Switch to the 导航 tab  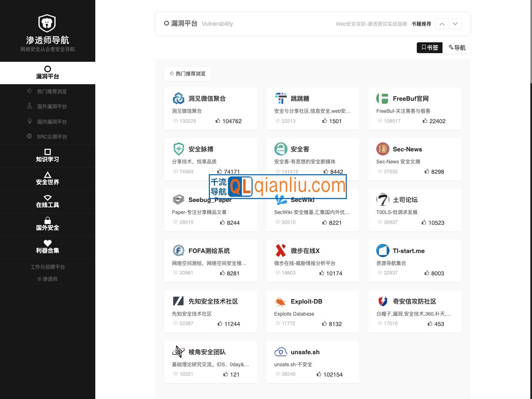457,48
